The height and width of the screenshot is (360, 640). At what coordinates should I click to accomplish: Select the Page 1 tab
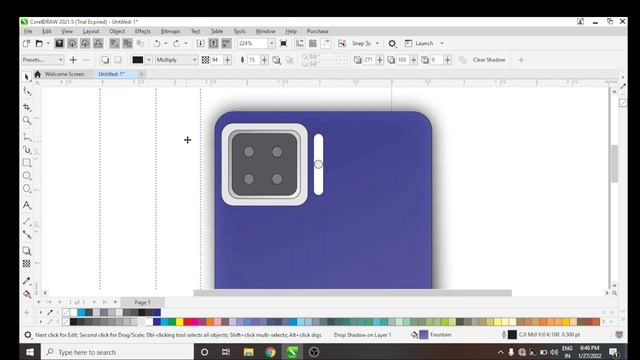pos(142,302)
